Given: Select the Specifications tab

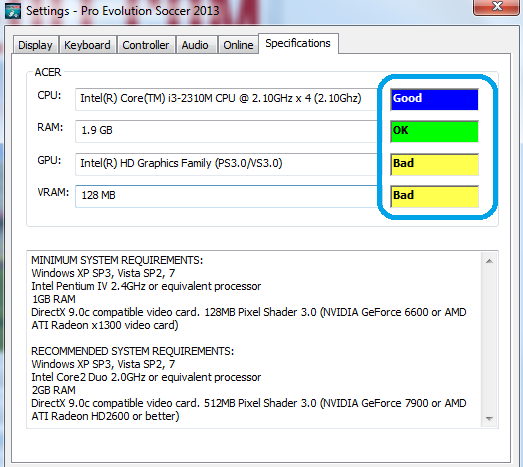Looking at the screenshot, I should coord(298,43).
